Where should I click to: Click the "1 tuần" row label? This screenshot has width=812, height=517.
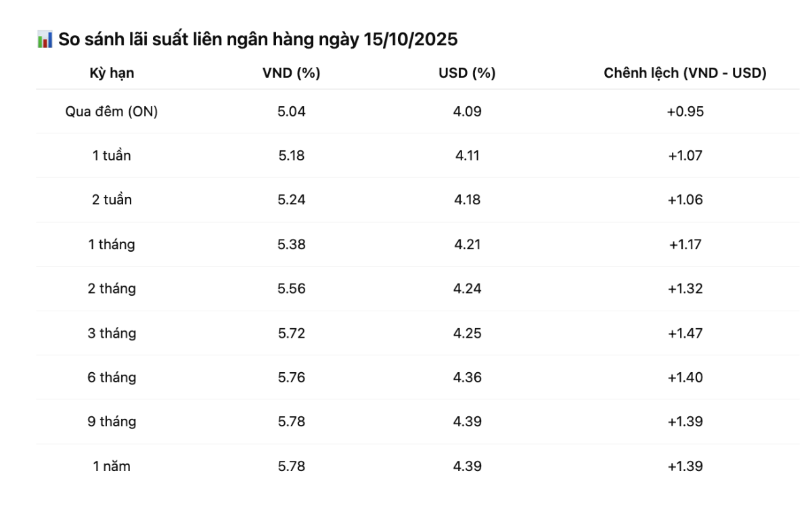pyautogui.click(x=112, y=156)
